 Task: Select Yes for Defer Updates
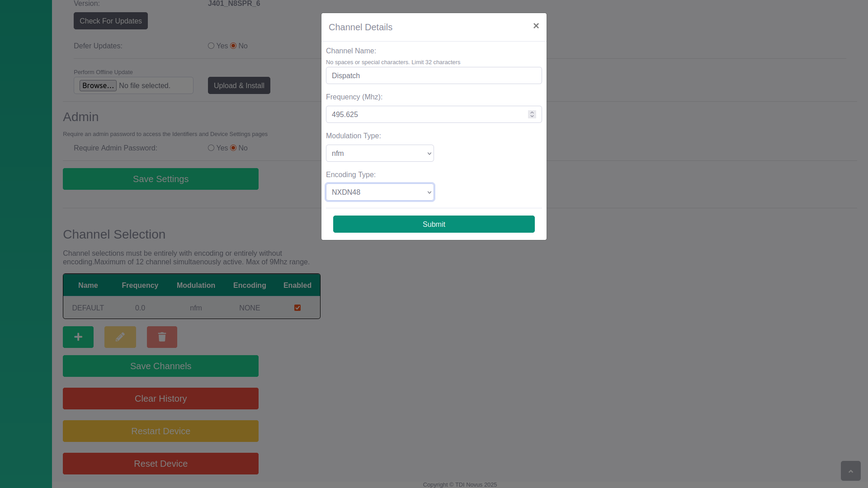click(x=211, y=46)
